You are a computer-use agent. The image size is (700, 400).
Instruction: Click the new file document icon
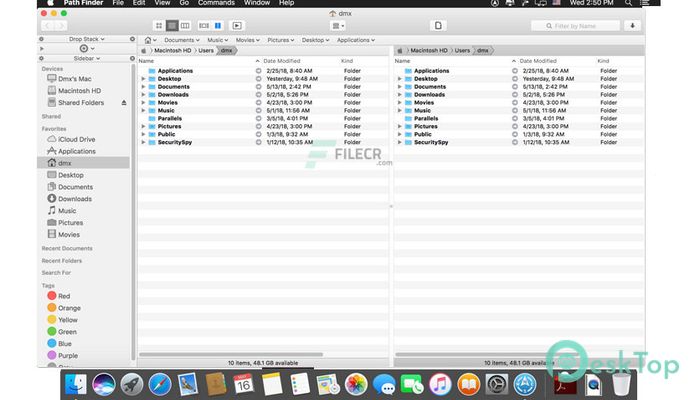pos(438,26)
